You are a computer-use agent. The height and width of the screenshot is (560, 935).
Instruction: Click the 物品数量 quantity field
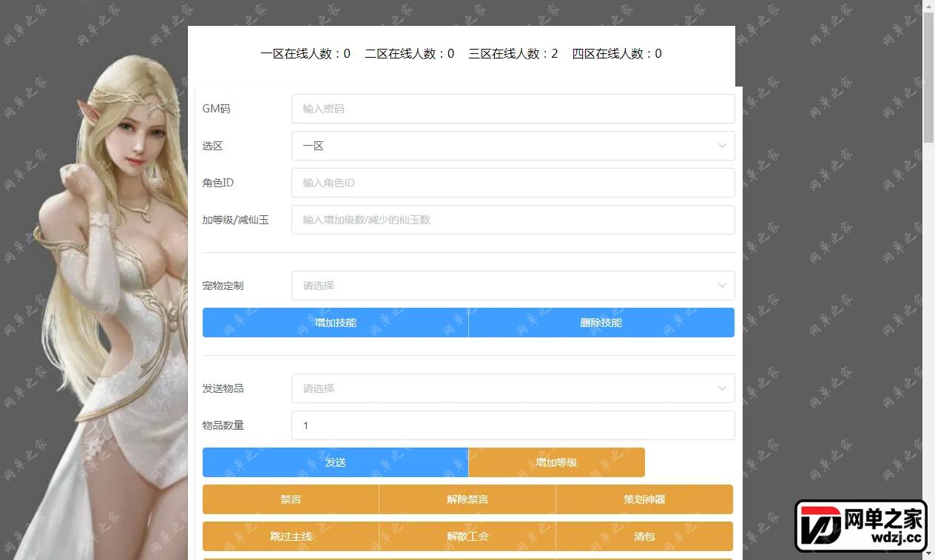click(x=513, y=425)
